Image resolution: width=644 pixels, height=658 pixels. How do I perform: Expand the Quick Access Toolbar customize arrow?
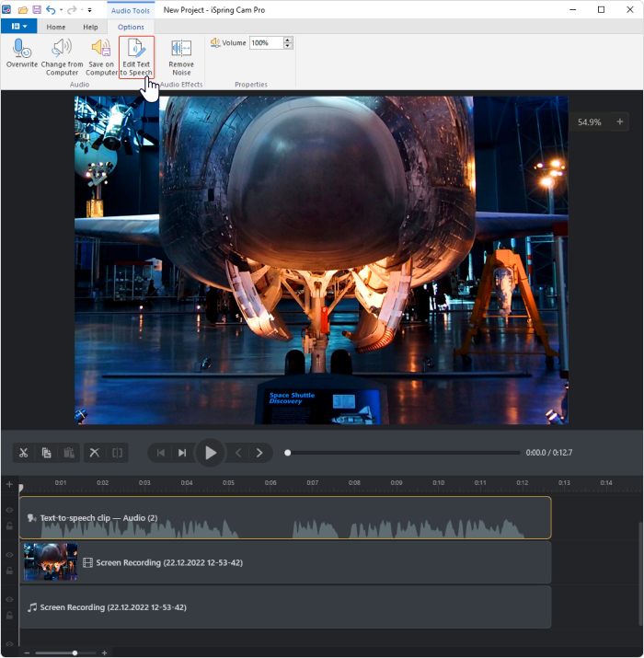pyautogui.click(x=89, y=9)
